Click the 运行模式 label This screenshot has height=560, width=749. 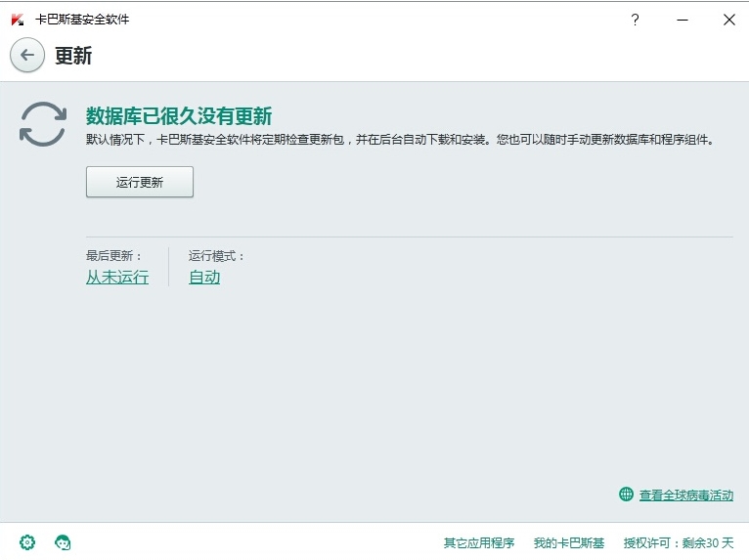pyautogui.click(x=216, y=256)
